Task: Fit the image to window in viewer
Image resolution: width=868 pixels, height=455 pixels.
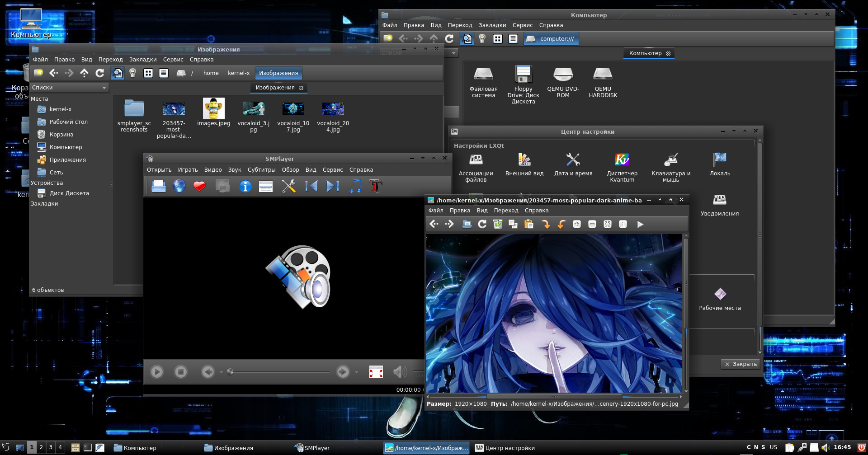Action: (x=608, y=224)
